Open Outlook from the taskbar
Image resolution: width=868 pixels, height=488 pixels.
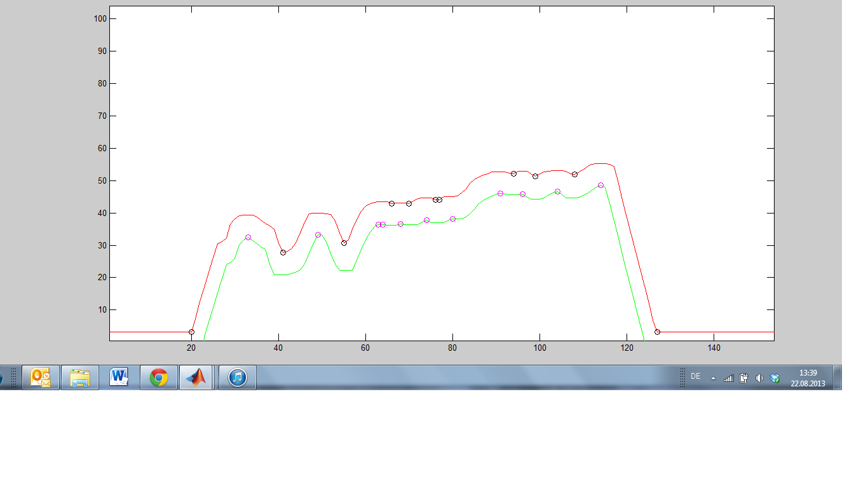(x=41, y=377)
